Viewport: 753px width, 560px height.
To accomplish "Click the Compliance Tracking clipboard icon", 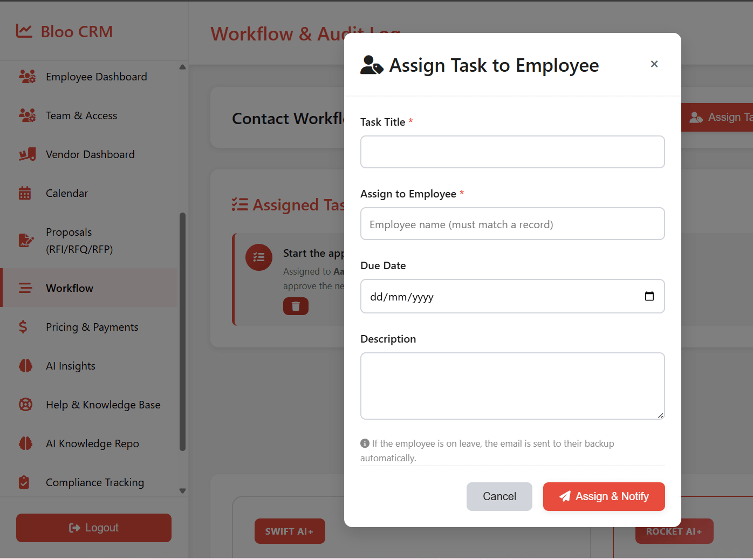I will tap(24, 482).
